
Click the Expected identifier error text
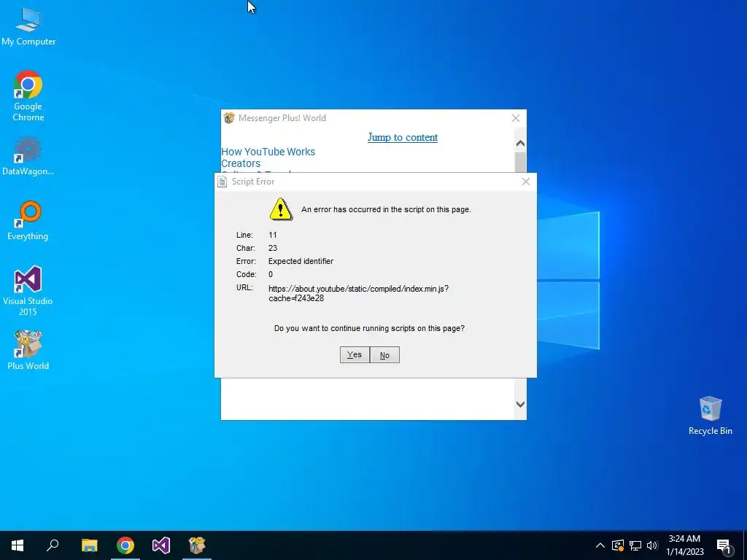point(301,261)
